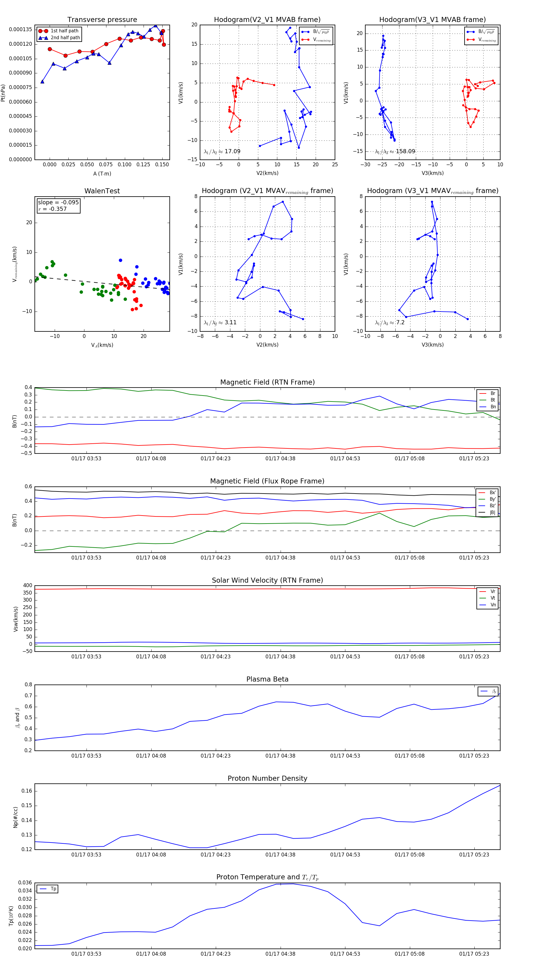Click "01/17 03:53" tick under Plasma Beta plot

pyautogui.click(x=86, y=756)
